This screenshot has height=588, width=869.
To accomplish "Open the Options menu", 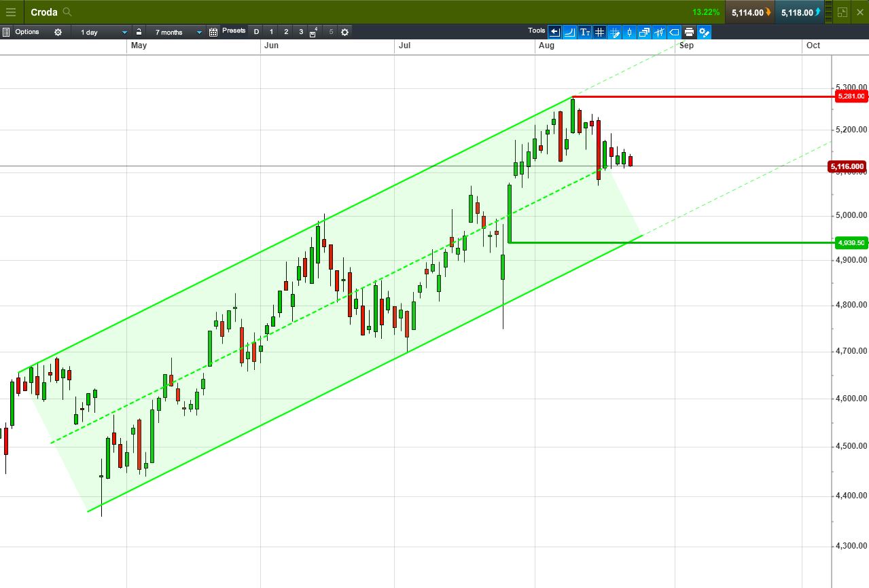I will 27,32.
